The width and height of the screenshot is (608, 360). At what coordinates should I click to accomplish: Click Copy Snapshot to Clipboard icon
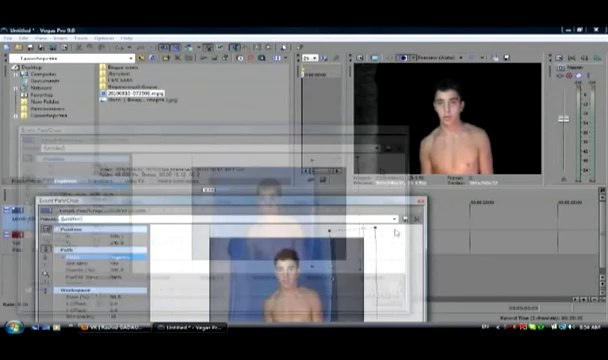click(495, 58)
